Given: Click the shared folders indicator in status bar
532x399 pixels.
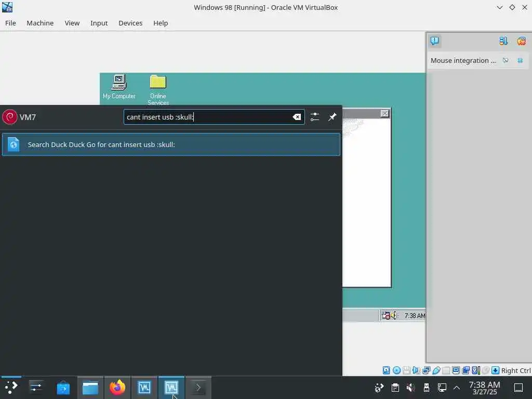Looking at the screenshot, I should [x=446, y=370].
